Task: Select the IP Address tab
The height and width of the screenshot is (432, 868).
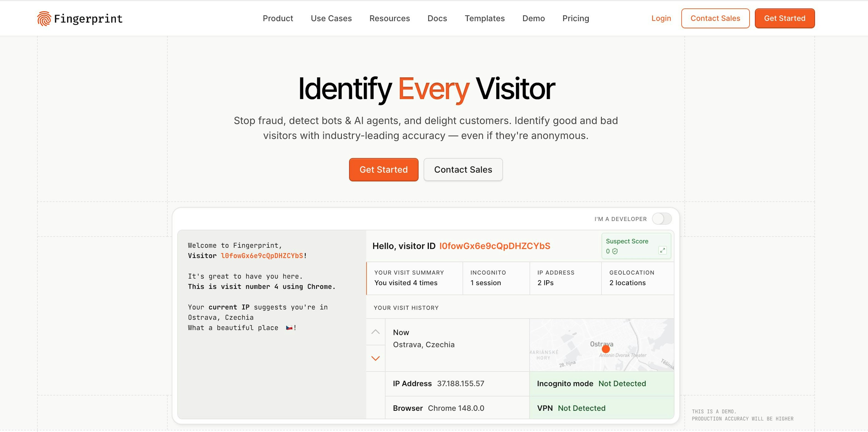Action: 565,278
